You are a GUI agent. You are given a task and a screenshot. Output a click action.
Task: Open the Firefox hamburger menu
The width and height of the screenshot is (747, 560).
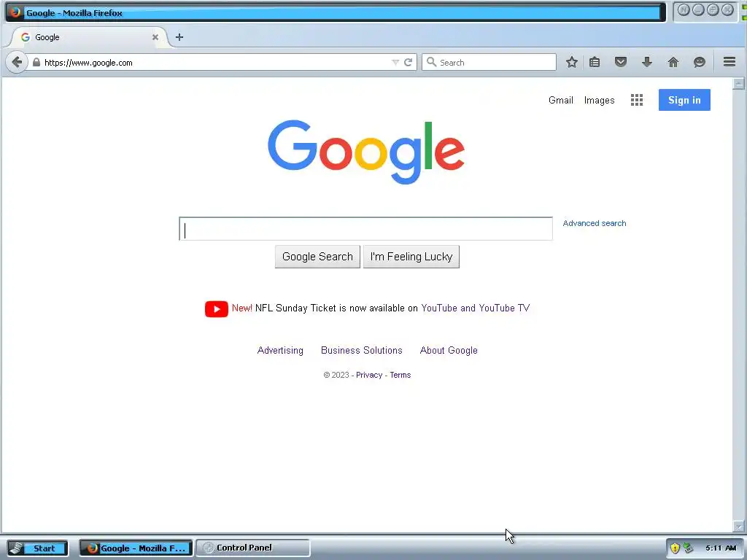click(729, 62)
